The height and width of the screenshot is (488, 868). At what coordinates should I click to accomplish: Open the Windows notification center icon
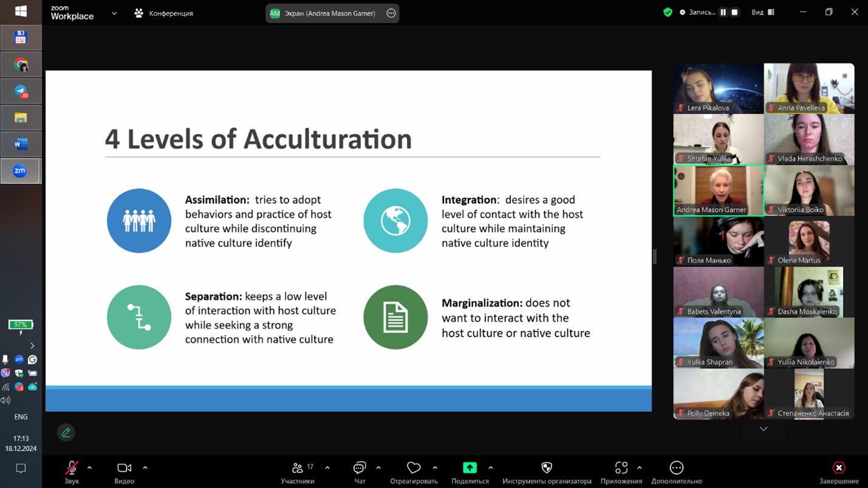pyautogui.click(x=21, y=469)
